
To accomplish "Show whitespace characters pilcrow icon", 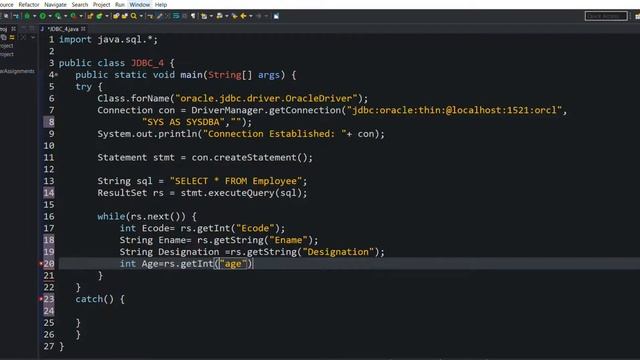I will [193, 16].
